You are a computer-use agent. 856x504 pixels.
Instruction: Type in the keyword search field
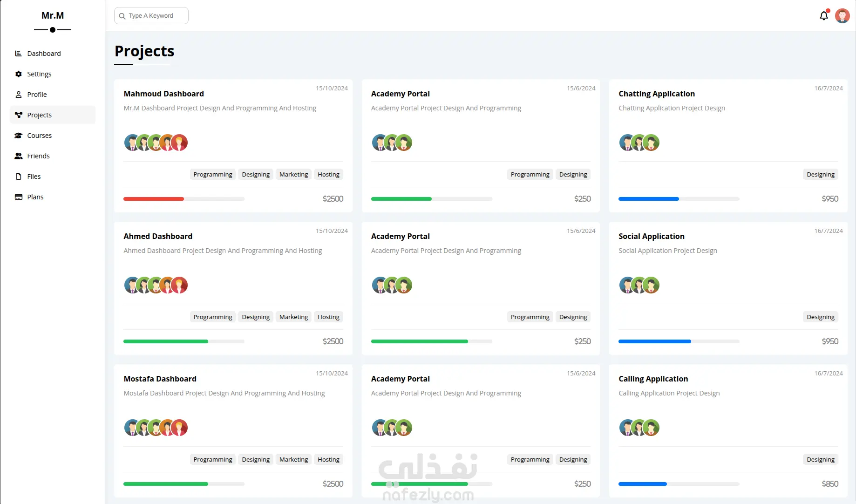(156, 16)
